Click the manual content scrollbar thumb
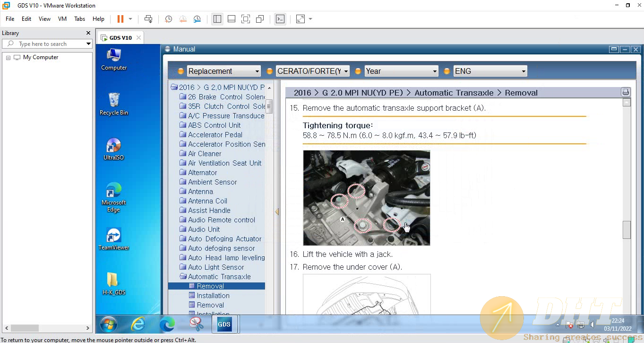The height and width of the screenshot is (343, 644). pyautogui.click(x=627, y=230)
